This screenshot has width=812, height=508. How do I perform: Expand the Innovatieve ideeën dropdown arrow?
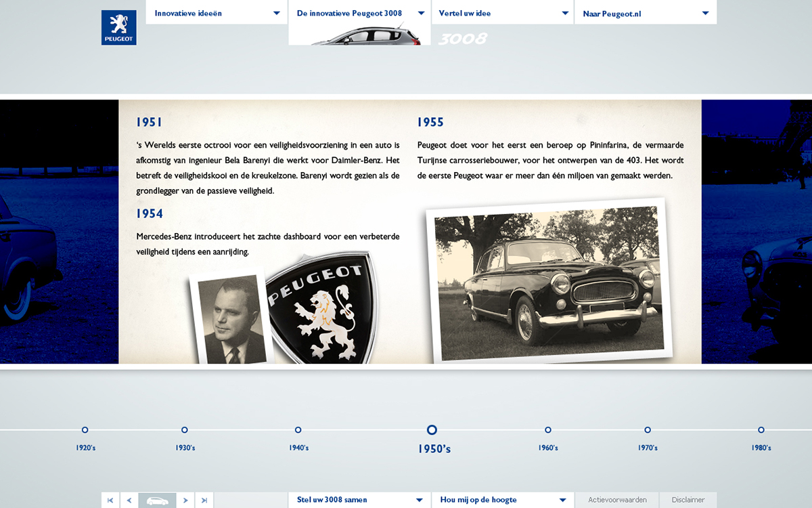[277, 14]
